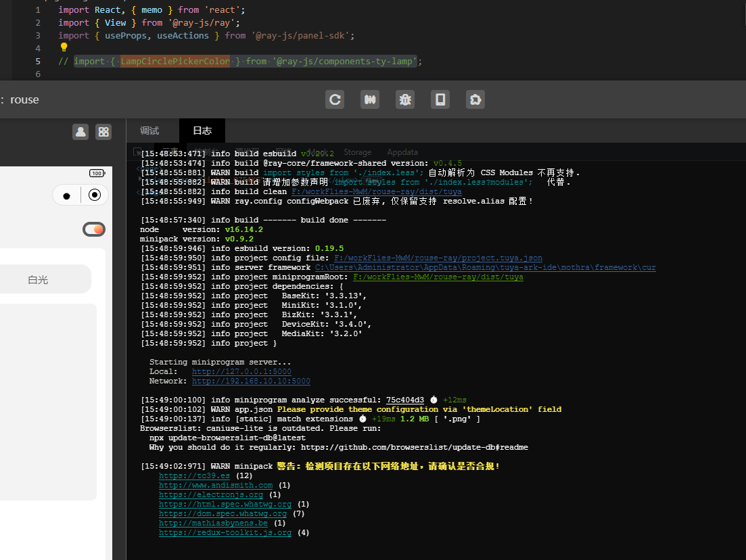This screenshot has width=746, height=560.
Task: Click the four-squares grid icon
Action: click(x=103, y=132)
